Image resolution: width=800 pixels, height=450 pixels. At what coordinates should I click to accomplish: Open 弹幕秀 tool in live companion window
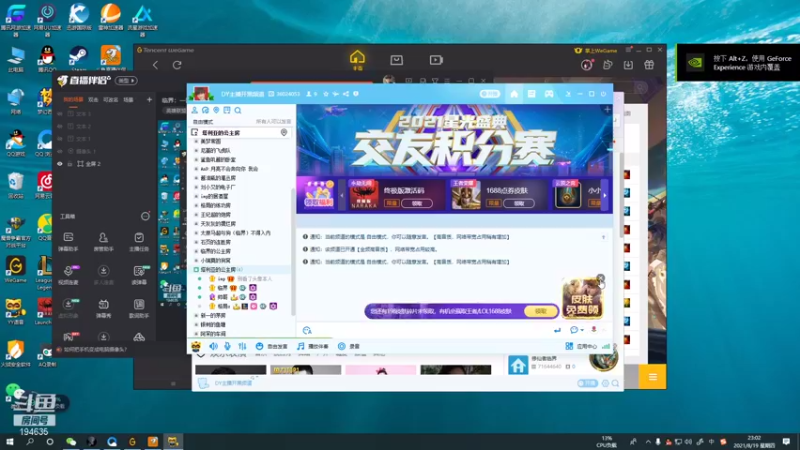pos(103,308)
